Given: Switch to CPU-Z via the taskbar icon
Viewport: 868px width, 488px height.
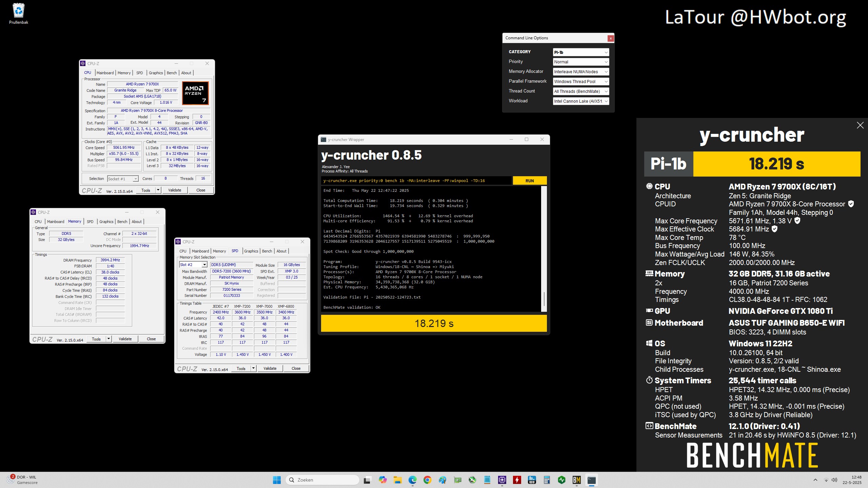Looking at the screenshot, I should 502,480.
